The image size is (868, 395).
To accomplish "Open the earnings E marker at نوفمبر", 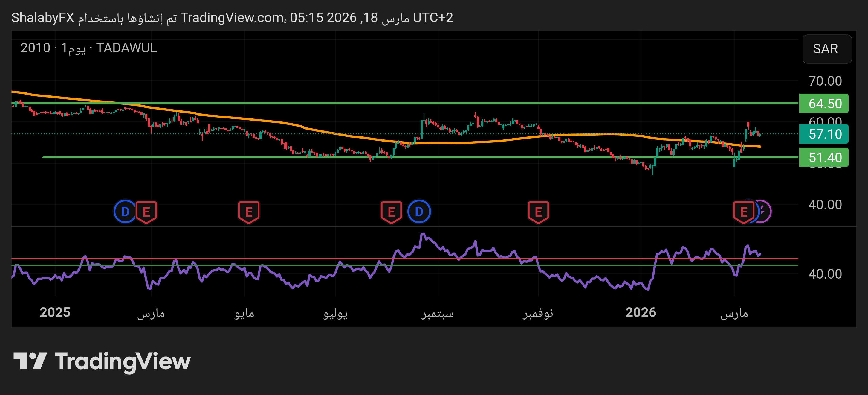I will [x=538, y=212].
